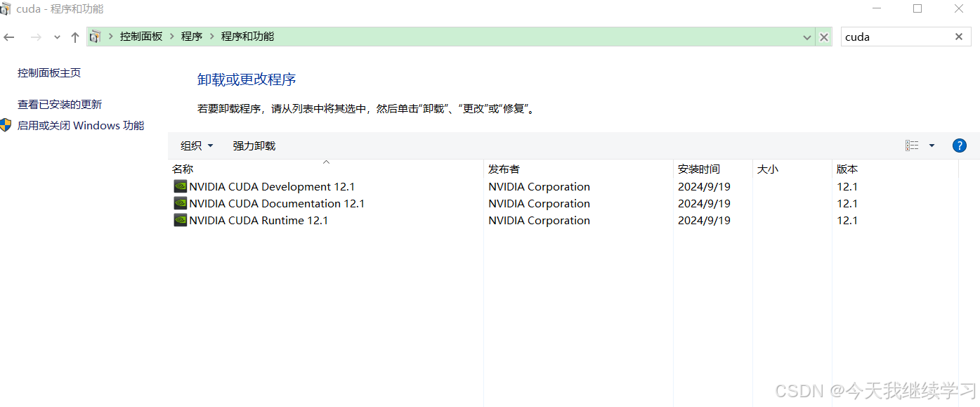Click the 强力卸载 button
Screen dimensions: 980x407
pos(254,146)
